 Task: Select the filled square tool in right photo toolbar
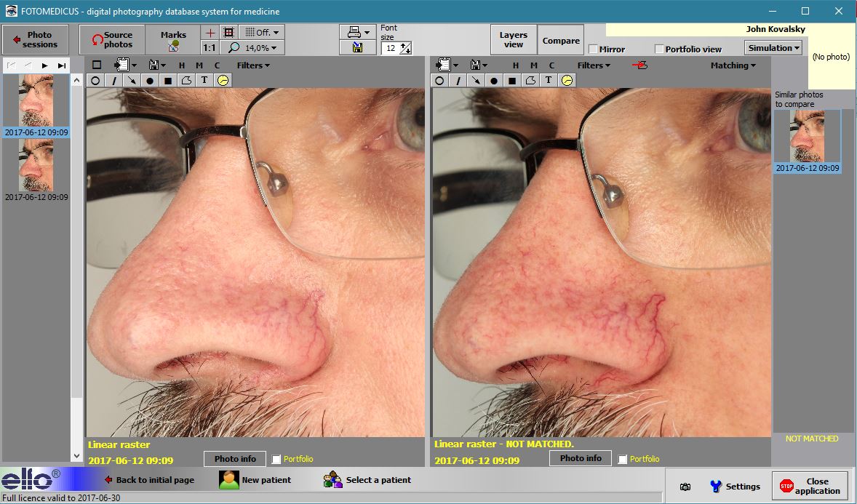pos(512,80)
